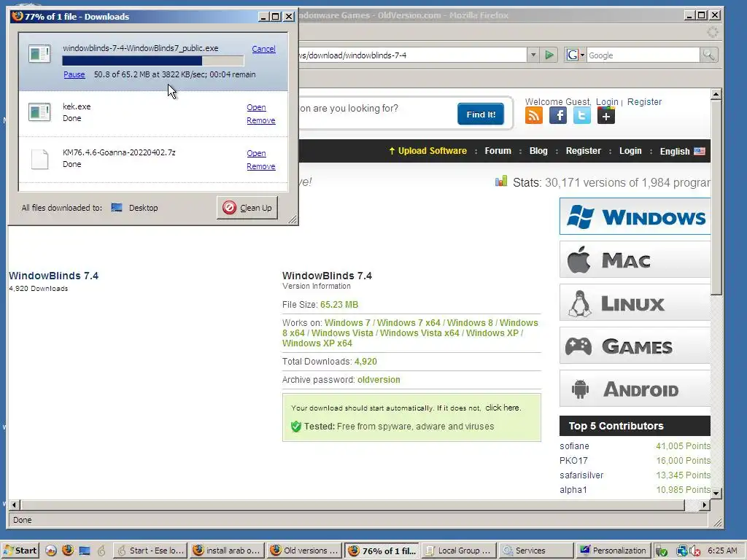Click the green tested shield icon
This screenshot has width=747, height=560.
[x=296, y=426]
